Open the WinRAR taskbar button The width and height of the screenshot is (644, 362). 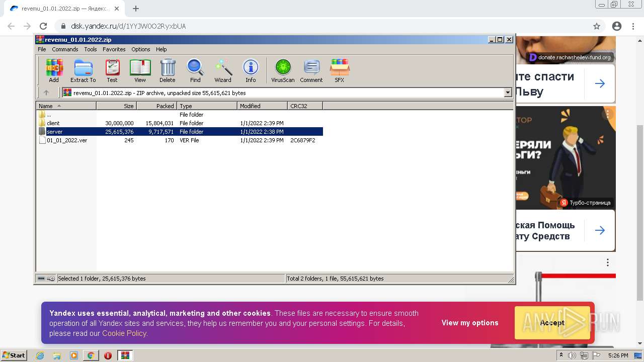(125, 355)
